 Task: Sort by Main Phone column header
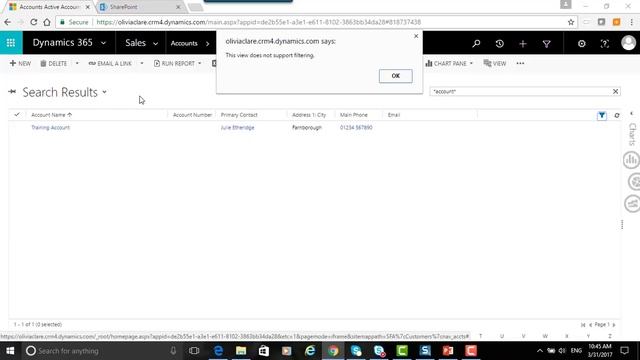click(x=354, y=115)
